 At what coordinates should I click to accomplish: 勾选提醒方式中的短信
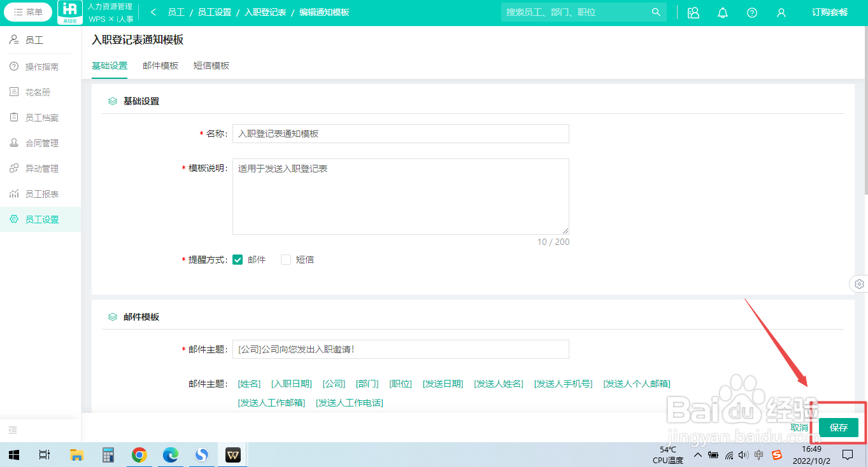click(x=285, y=259)
